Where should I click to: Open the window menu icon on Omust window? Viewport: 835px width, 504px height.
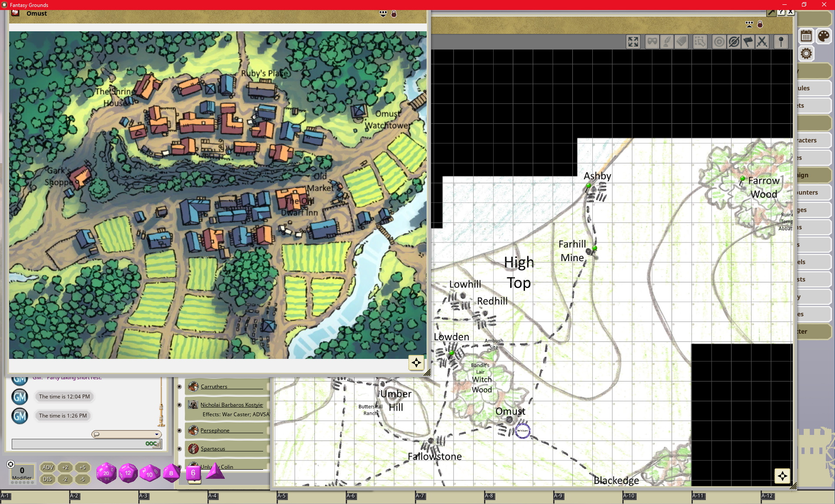tap(383, 13)
